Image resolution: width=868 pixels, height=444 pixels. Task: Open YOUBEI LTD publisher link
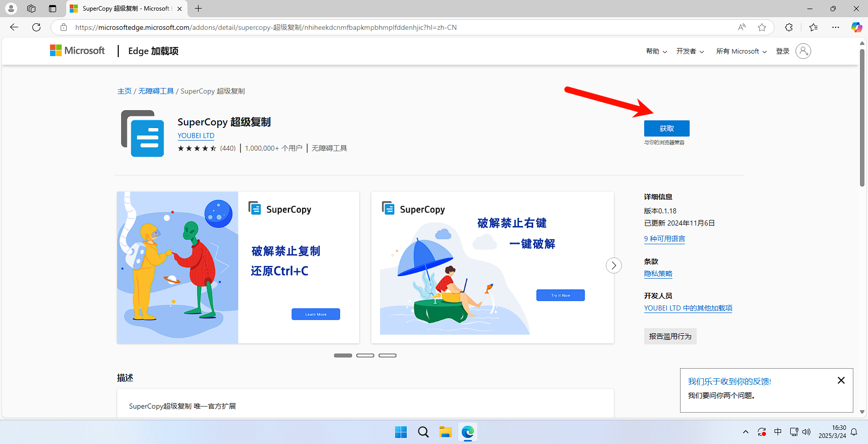(x=196, y=136)
